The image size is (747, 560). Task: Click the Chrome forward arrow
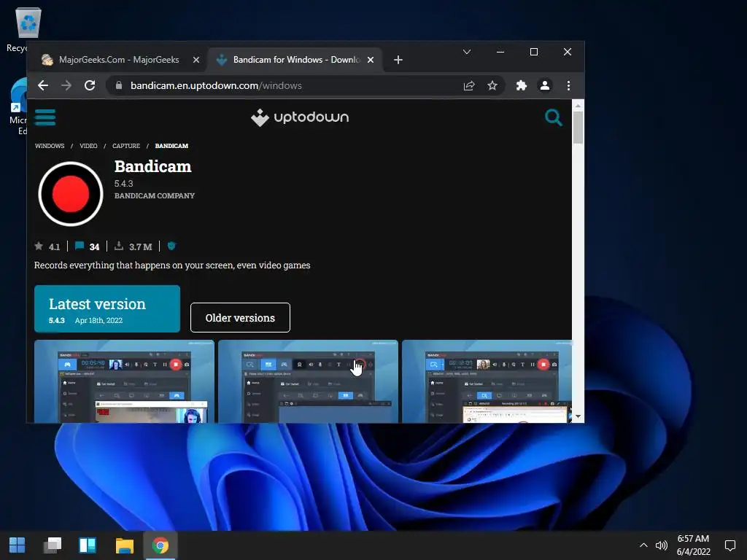(x=66, y=85)
